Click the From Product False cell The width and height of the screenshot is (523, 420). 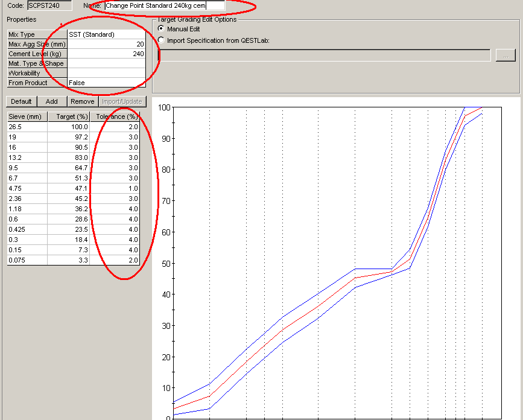106,83
